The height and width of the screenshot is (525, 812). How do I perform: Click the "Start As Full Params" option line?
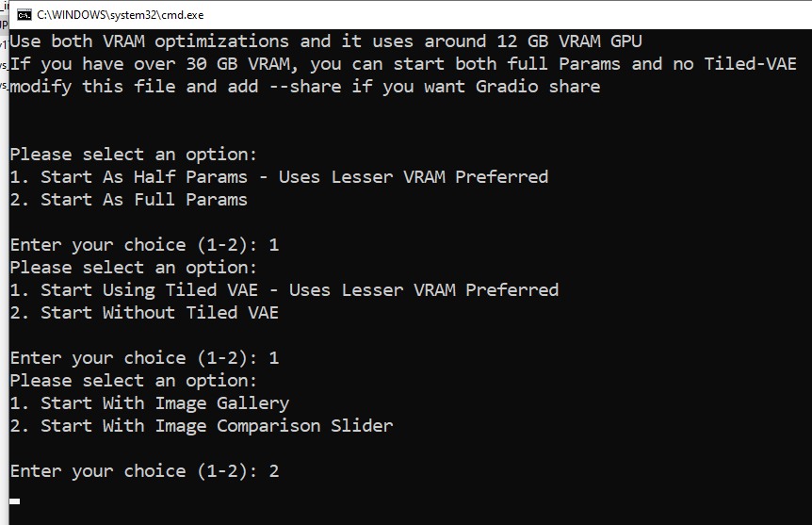129,200
